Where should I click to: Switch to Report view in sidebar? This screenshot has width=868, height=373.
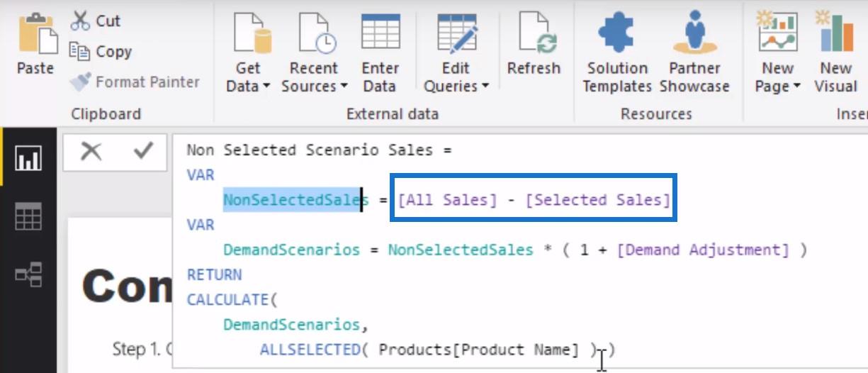pos(28,157)
